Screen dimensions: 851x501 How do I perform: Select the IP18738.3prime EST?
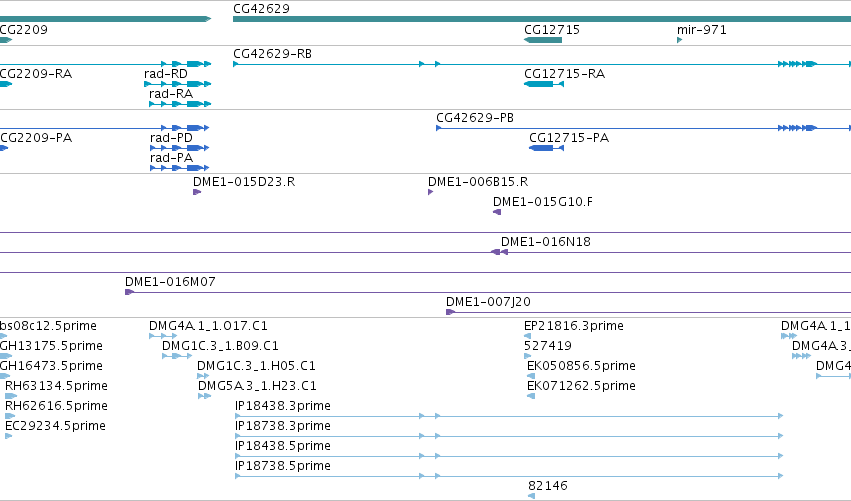click(509, 436)
